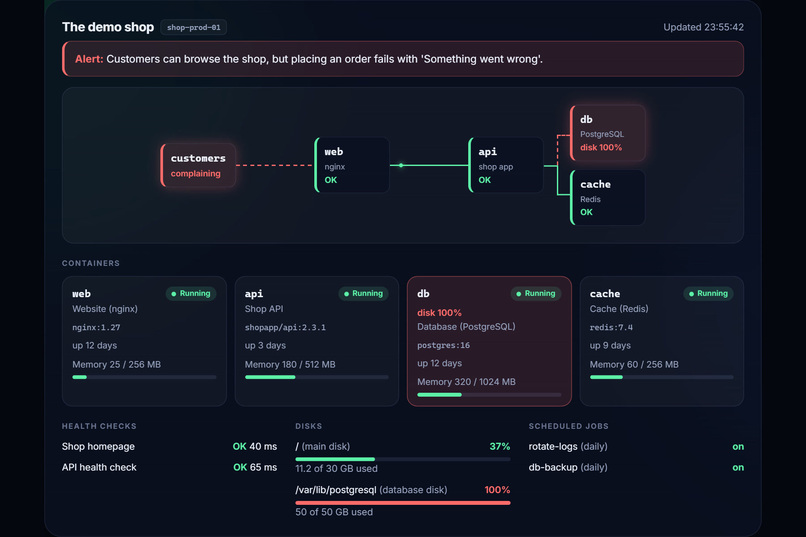Click 'postgres:16' image tag

[444, 345]
